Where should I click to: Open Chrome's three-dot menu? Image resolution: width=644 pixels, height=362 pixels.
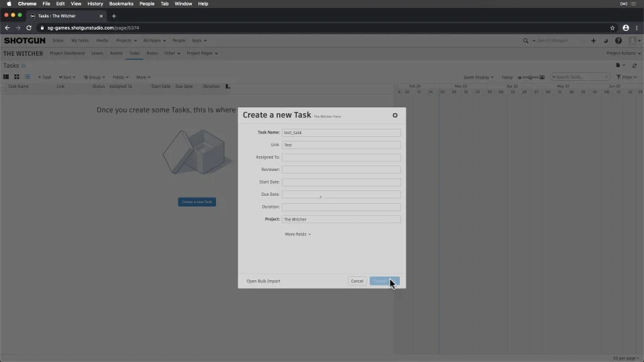pos(637,28)
